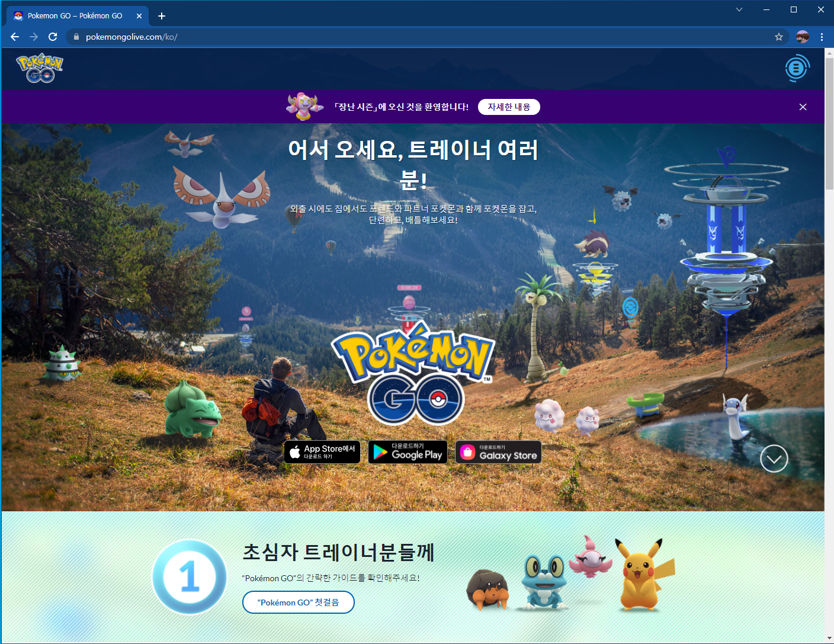Open the tab search dropdown arrow
The image size is (834, 644).
pos(739,9)
